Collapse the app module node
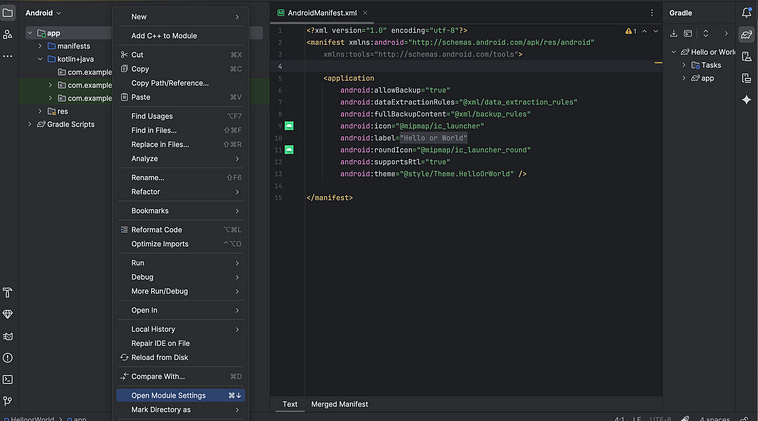Screen dimensions: 758x421 pyautogui.click(x=30, y=33)
